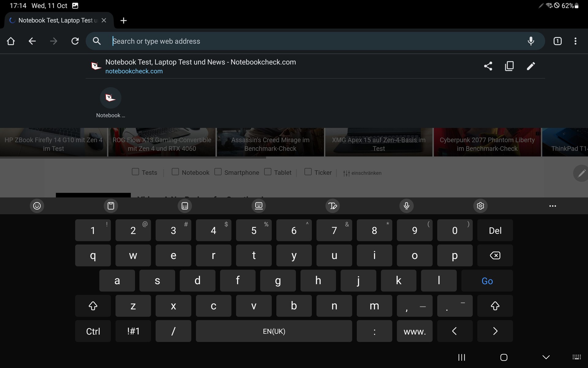
Task: Tap the browser home icon
Action: pos(11,41)
